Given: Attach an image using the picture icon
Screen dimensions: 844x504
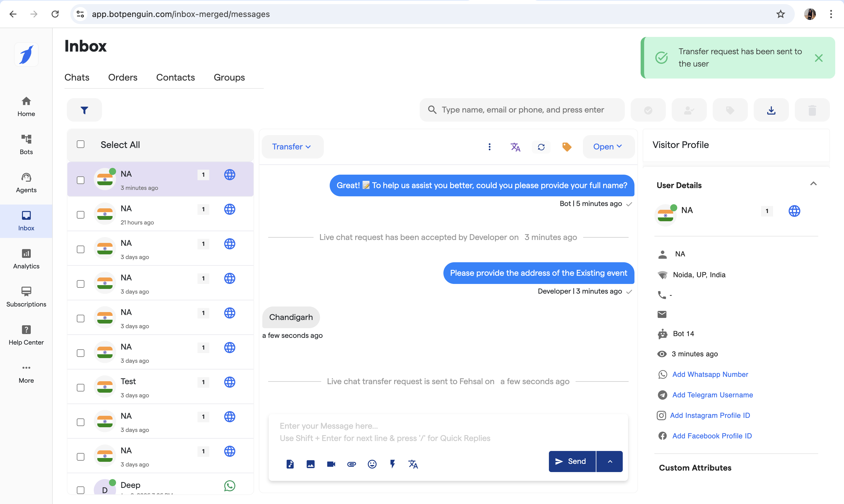Looking at the screenshot, I should 310,464.
